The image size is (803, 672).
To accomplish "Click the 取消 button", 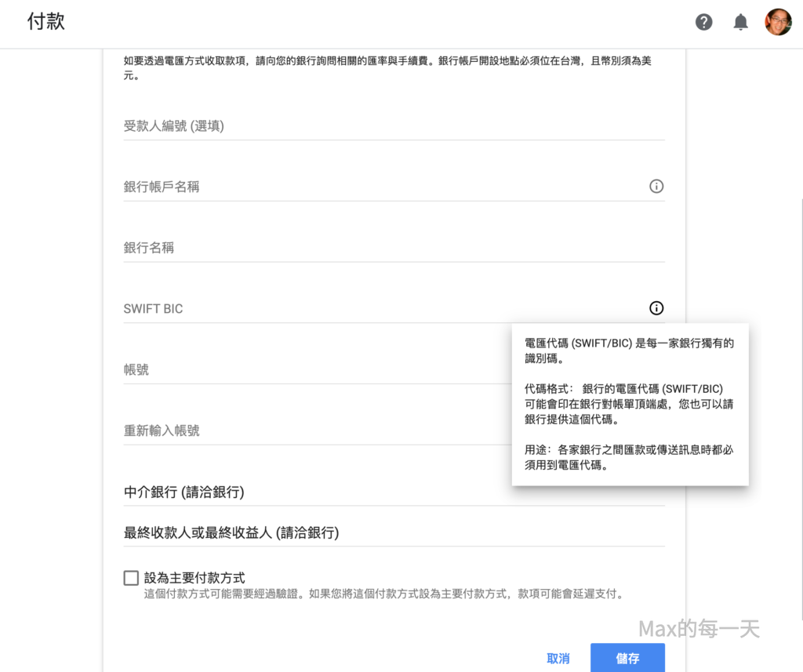I will click(558, 659).
